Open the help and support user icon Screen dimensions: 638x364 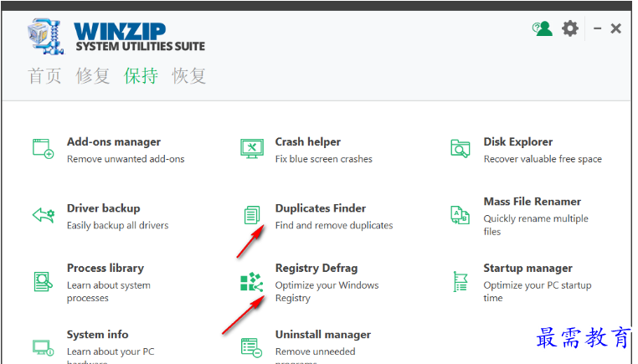coord(543,28)
